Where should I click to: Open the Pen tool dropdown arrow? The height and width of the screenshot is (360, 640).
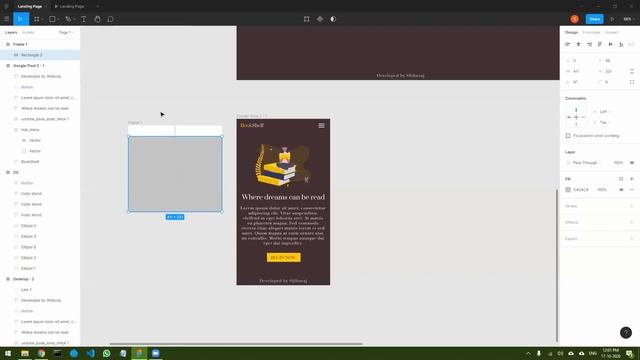[x=74, y=20]
